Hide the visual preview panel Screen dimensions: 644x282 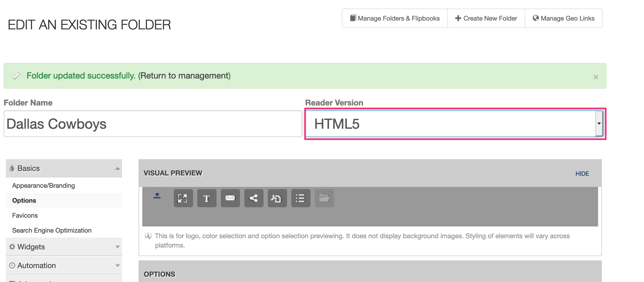pos(582,174)
